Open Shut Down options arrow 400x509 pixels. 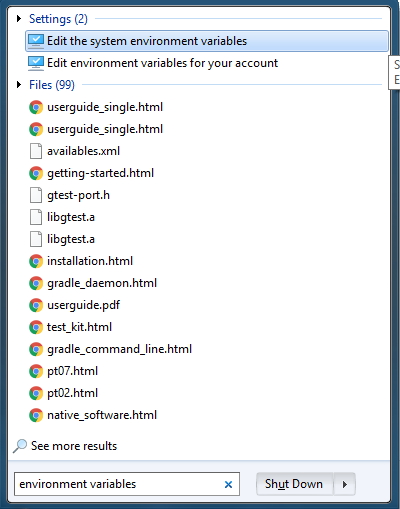point(345,484)
